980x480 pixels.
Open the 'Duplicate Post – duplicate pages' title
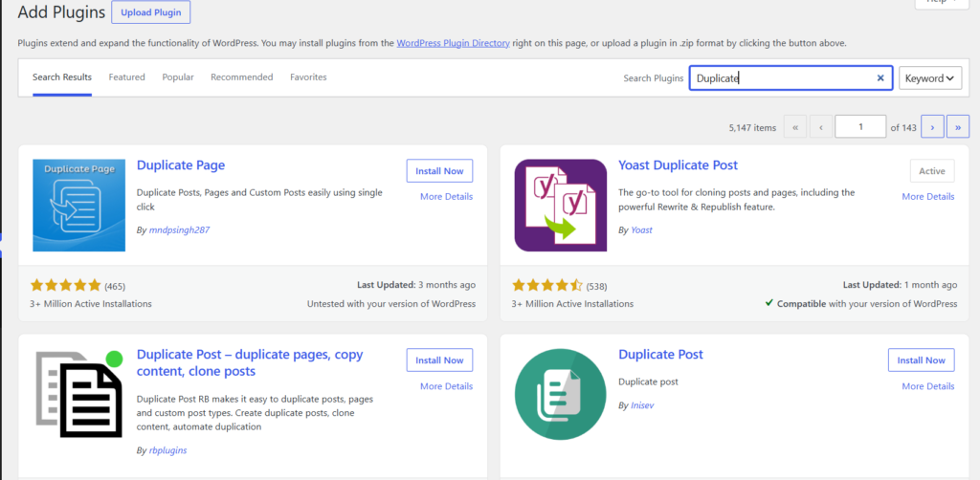[250, 362]
